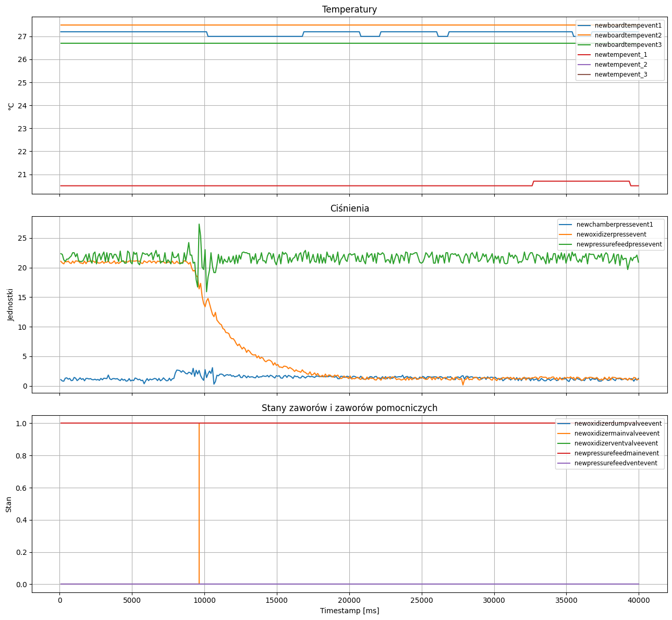Click the orange main valve vertical line
Image resolution: width=672 pixels, height=620 pixels.
(x=199, y=503)
